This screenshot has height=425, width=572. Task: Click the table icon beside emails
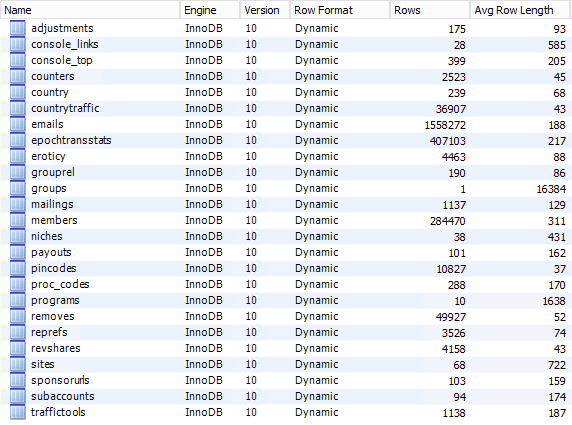[18, 124]
